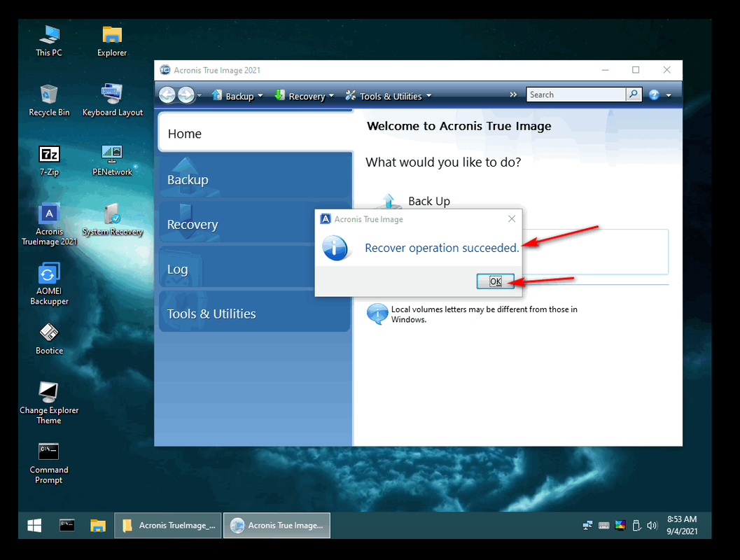
Task: Click the 'Recover operation succeeded.' message text
Action: 442,248
